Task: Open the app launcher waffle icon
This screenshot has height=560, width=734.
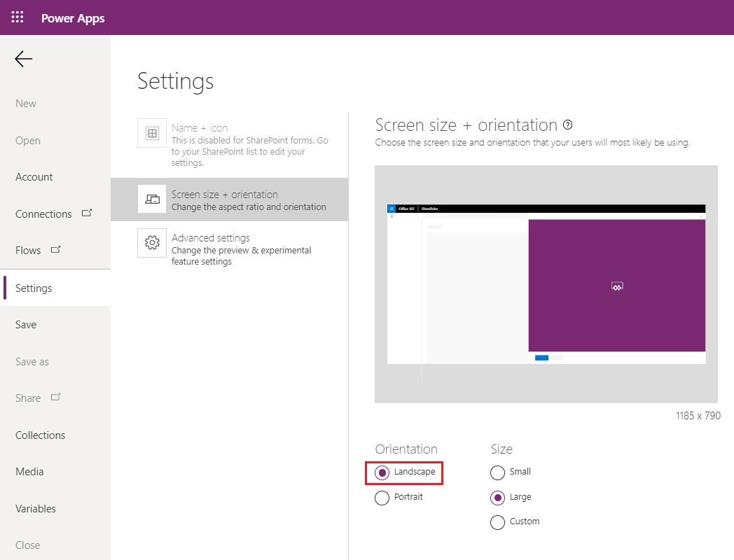Action: tap(18, 17)
